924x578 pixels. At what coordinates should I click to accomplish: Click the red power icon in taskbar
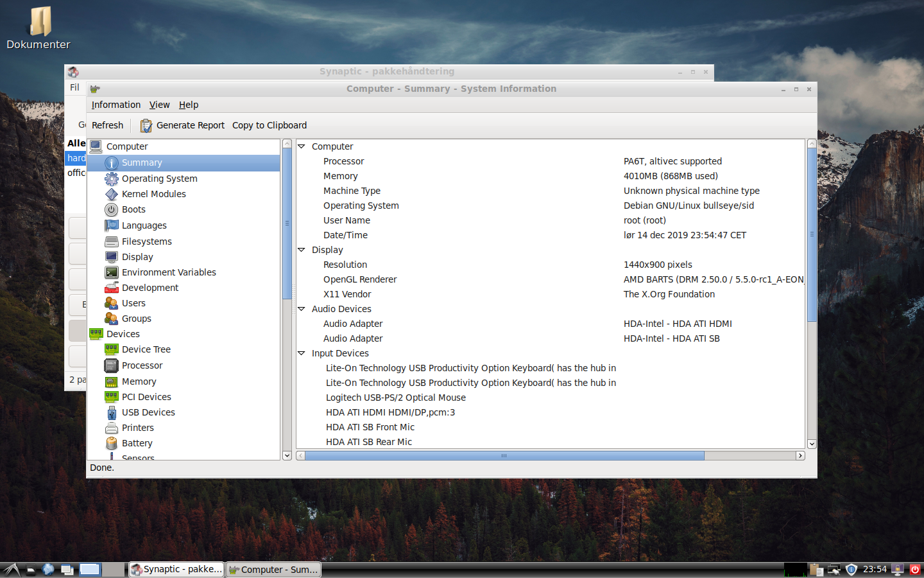tap(915, 569)
